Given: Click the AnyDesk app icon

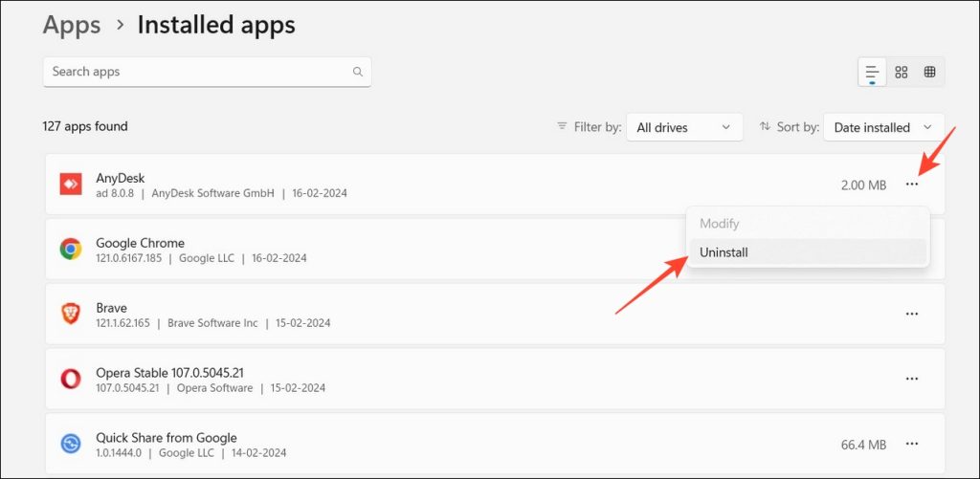Looking at the screenshot, I should (71, 185).
